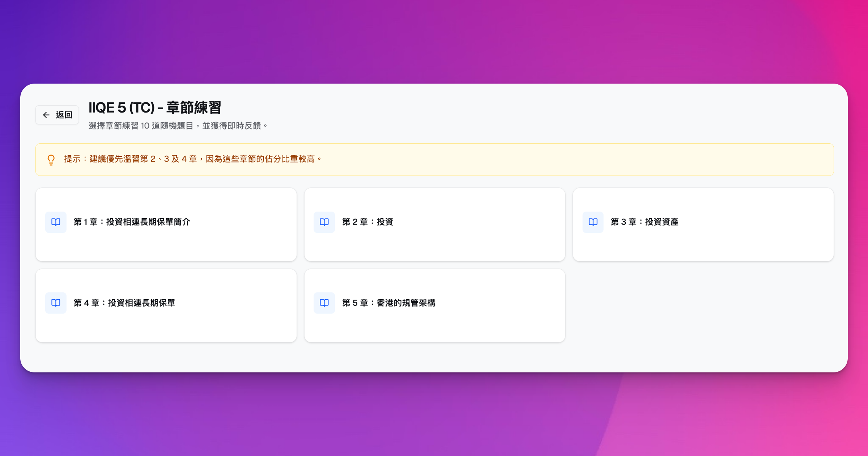Image resolution: width=868 pixels, height=456 pixels.
Task: Click the lightbulb hint icon
Action: (x=51, y=160)
